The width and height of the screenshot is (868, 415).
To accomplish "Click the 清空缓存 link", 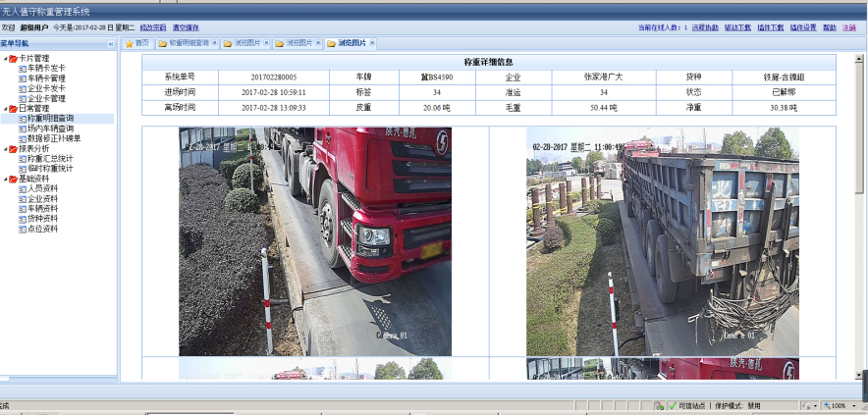I will pyautogui.click(x=186, y=27).
